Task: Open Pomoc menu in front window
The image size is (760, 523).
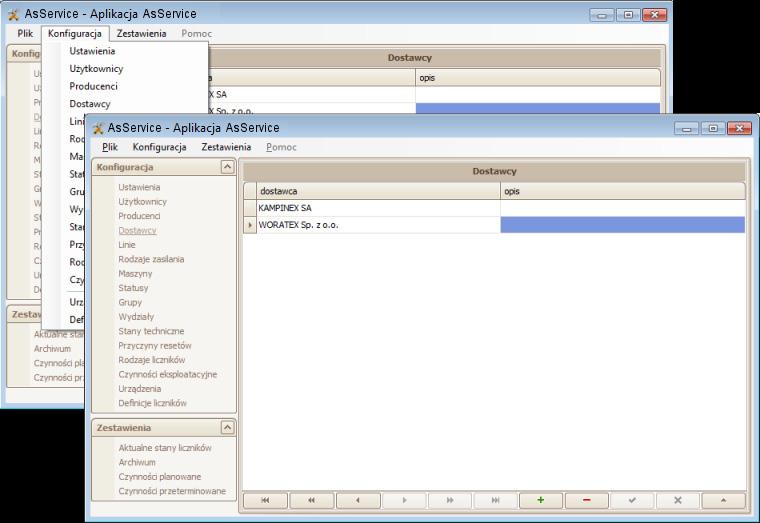Action: click(x=281, y=147)
